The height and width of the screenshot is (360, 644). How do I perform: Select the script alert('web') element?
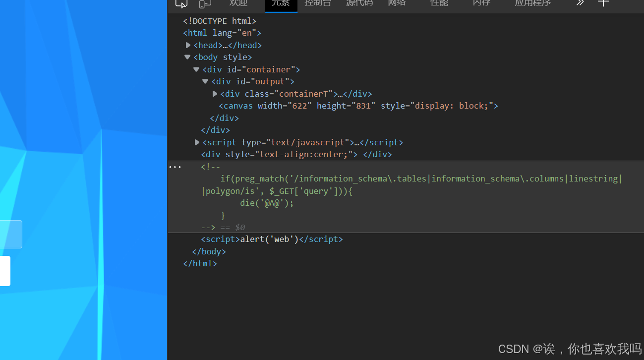(272, 239)
